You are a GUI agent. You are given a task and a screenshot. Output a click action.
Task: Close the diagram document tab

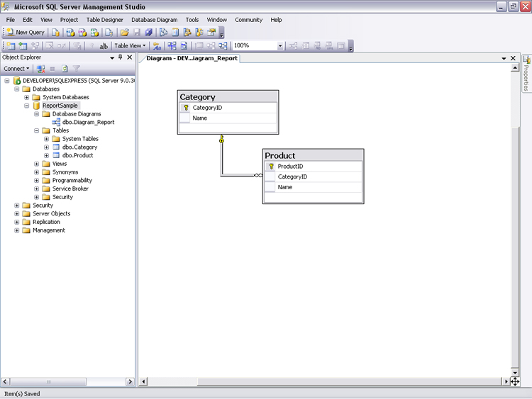coord(513,58)
